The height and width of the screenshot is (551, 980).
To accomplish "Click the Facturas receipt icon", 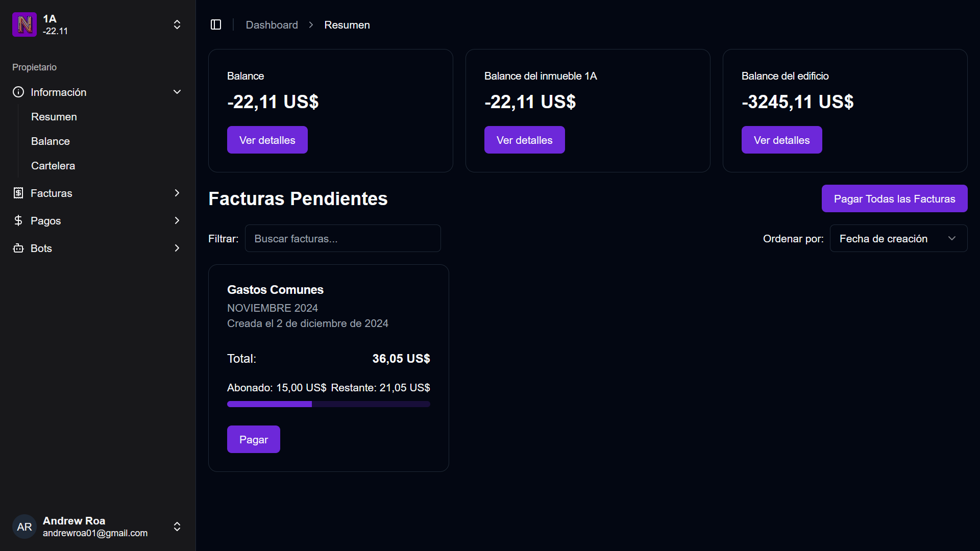I will (18, 193).
